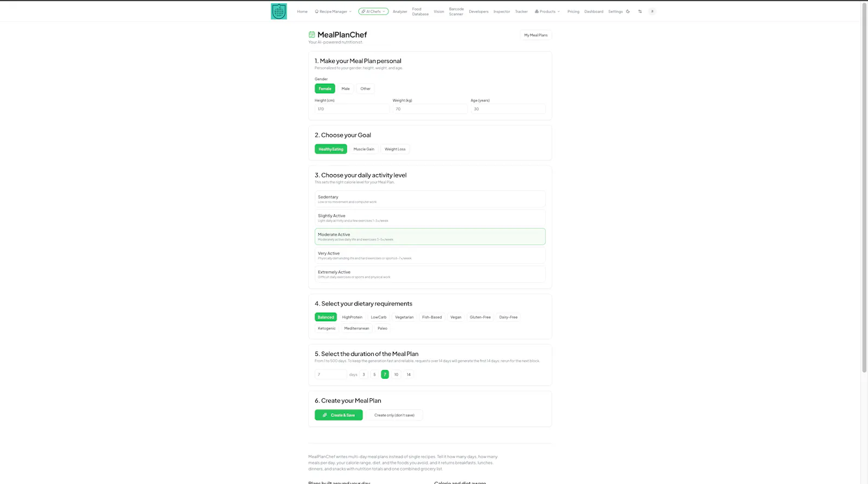The image size is (868, 484).
Task: Select the Very Active activity level
Action: click(430, 256)
